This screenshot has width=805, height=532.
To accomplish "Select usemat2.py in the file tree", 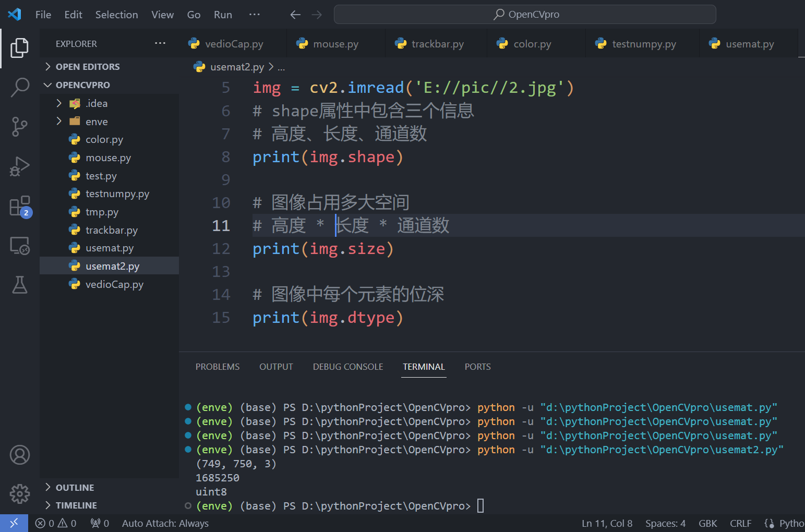I will (x=110, y=266).
